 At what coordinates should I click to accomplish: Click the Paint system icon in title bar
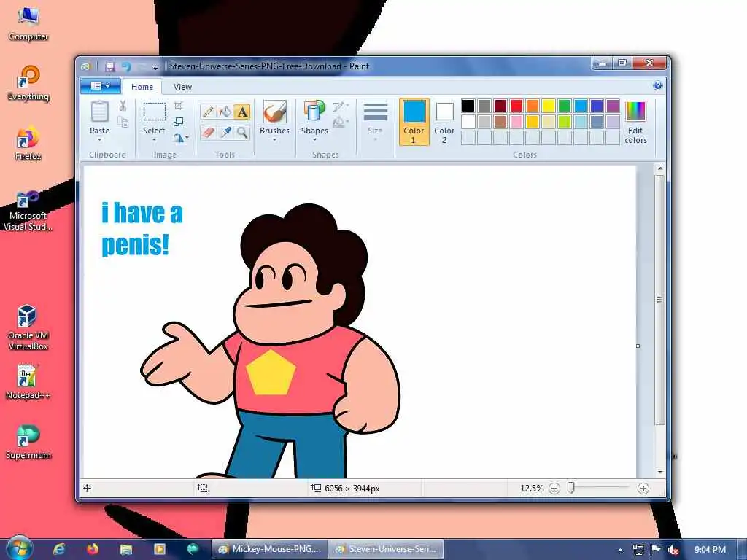coord(86,66)
